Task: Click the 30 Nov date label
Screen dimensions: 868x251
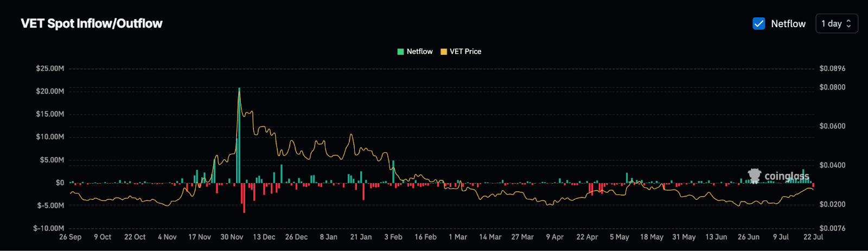Action: (x=232, y=237)
